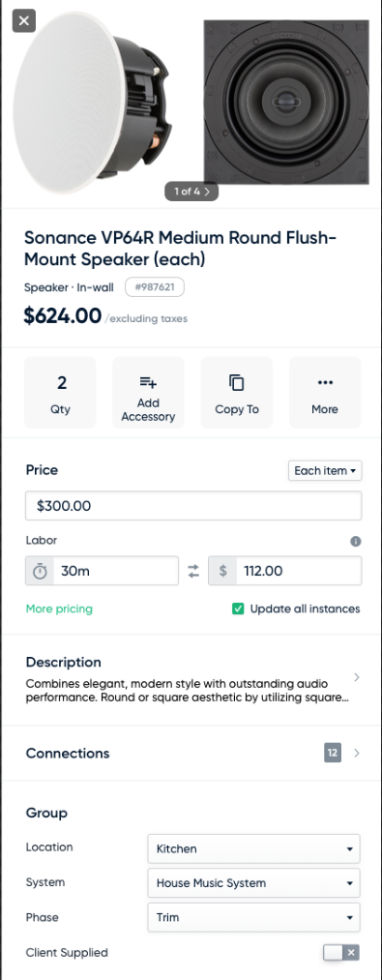Viewport: 382px width, 980px height.
Task: Click the Qty 2 button
Action: click(x=60, y=393)
